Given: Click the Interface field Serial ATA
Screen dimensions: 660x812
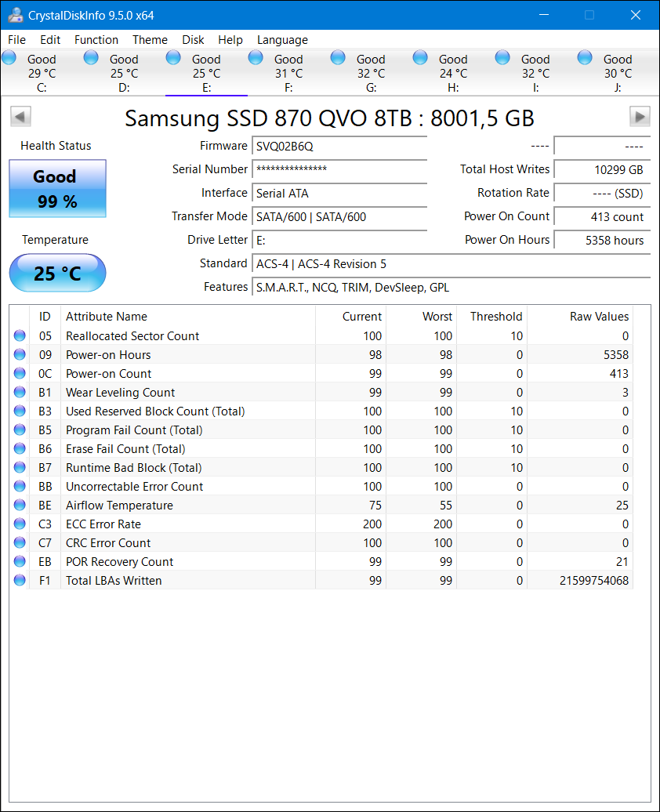Looking at the screenshot, I should tap(339, 193).
